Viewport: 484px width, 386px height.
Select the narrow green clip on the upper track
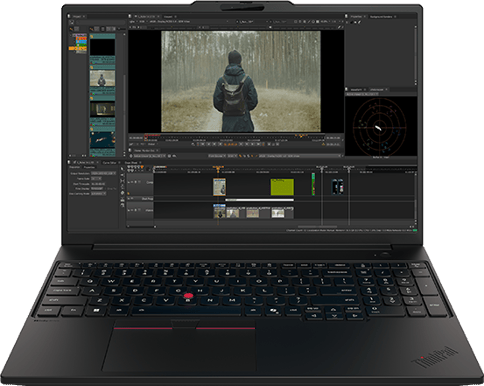(313, 184)
